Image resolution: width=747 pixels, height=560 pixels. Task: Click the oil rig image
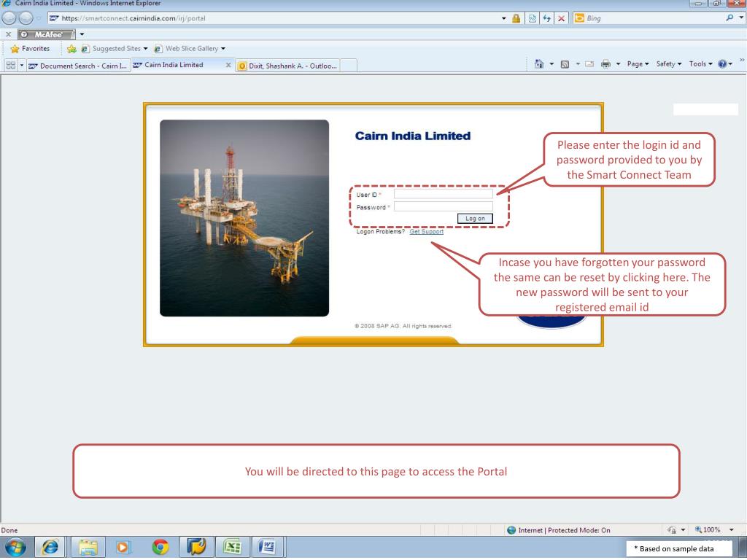click(244, 218)
